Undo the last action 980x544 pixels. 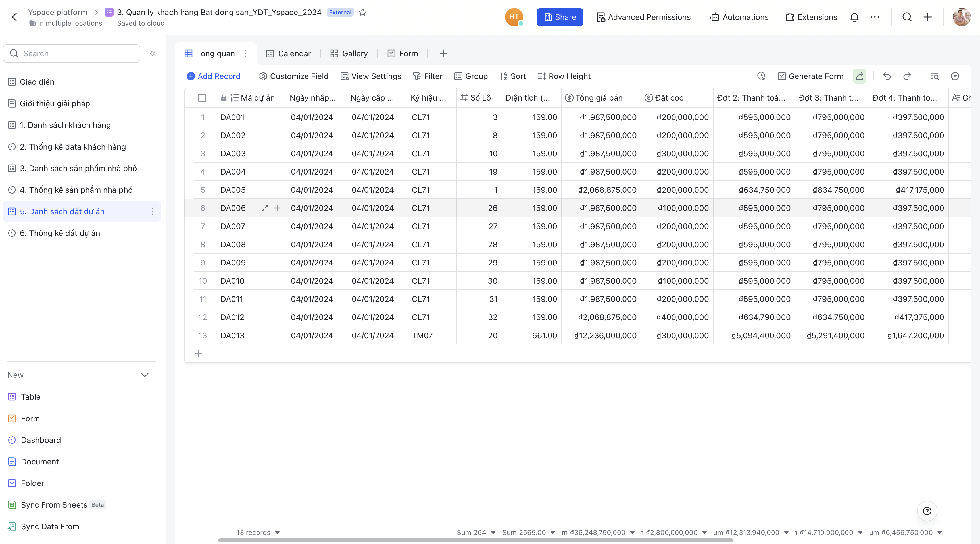887,76
